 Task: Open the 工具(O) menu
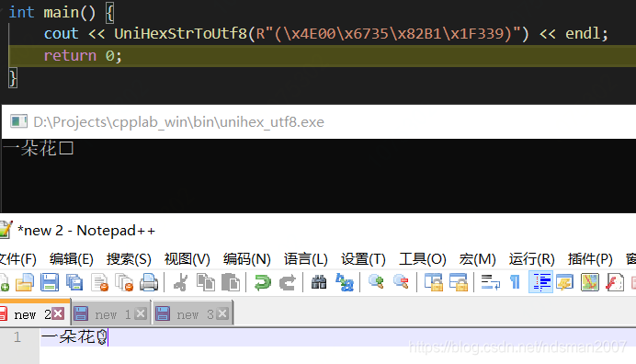[422, 259]
